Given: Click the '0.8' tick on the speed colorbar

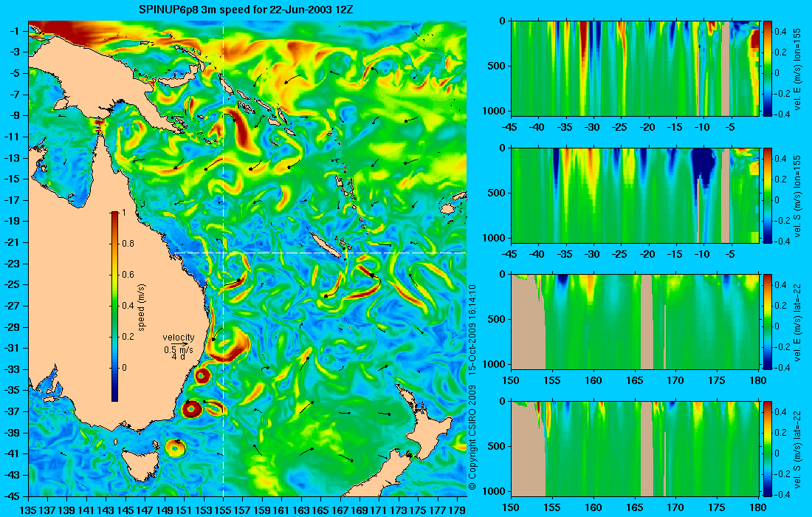Looking at the screenshot, I should tap(128, 244).
